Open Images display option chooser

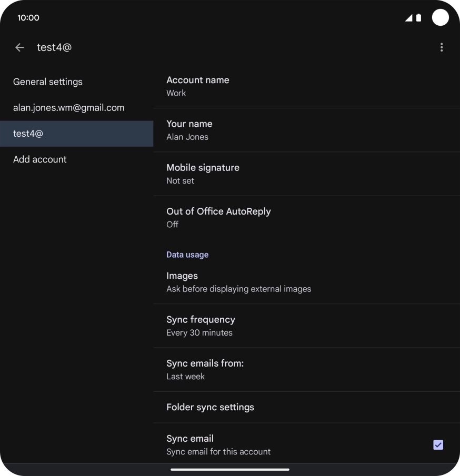click(x=306, y=282)
